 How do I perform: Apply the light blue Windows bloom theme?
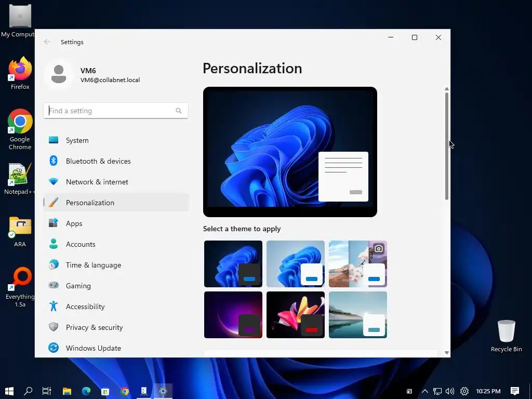tap(296, 263)
